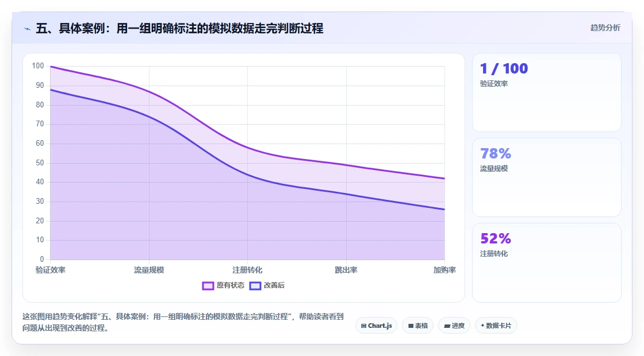The image size is (644, 356).
Task: Click the 原有状态 legend text
Action: coord(231,285)
